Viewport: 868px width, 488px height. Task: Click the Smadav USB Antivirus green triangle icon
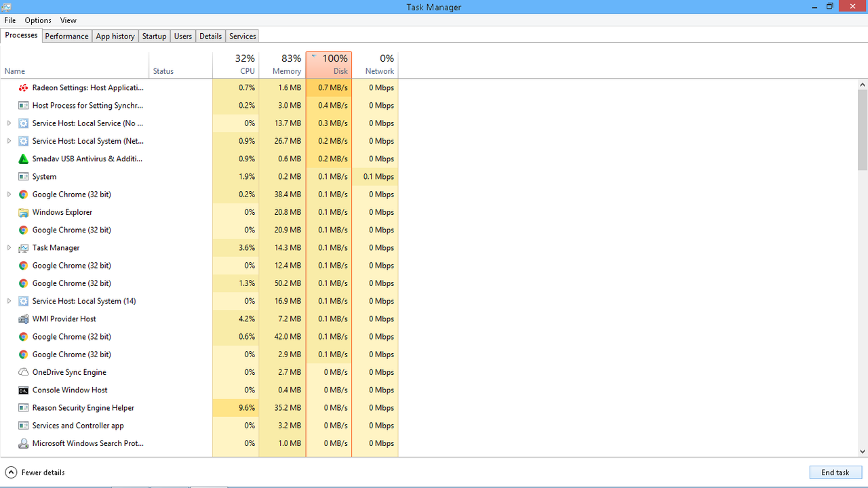pyautogui.click(x=23, y=159)
